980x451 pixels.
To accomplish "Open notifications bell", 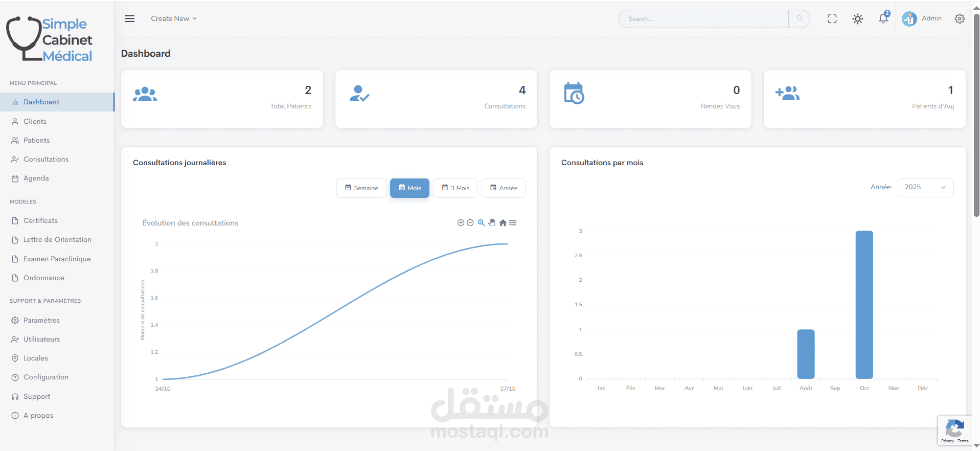I will click(883, 18).
